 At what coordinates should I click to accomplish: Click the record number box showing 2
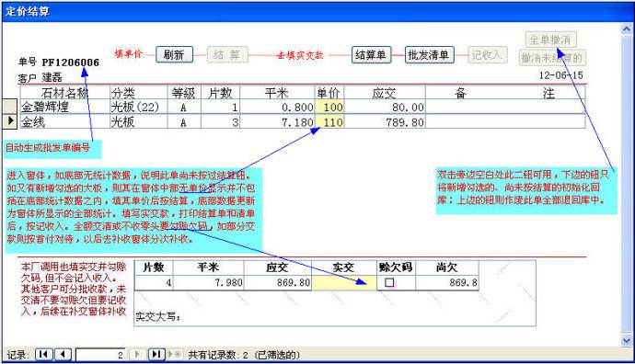click(100, 355)
